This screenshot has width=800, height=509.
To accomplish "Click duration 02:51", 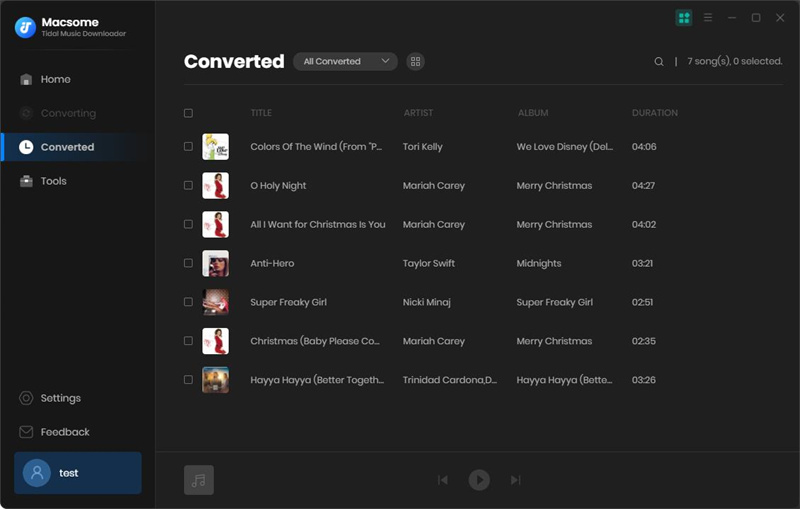I will (x=642, y=302).
